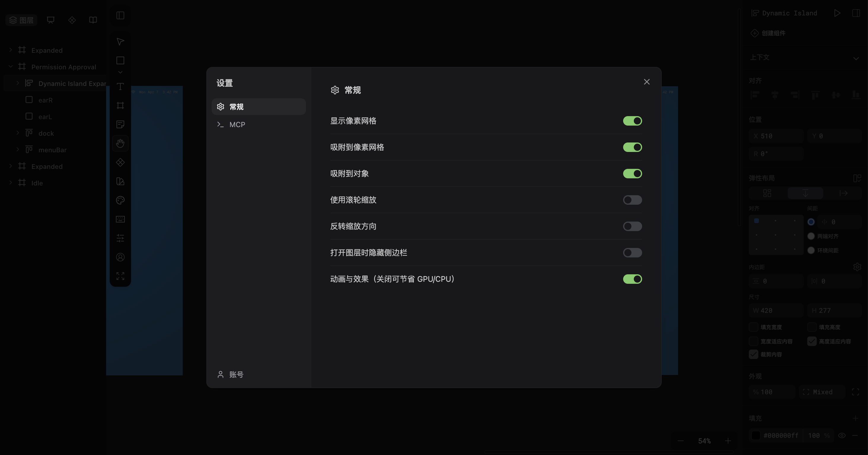Image resolution: width=868 pixels, height=455 pixels.
Task: Select 环绕间距 radio option
Action: 811,250
